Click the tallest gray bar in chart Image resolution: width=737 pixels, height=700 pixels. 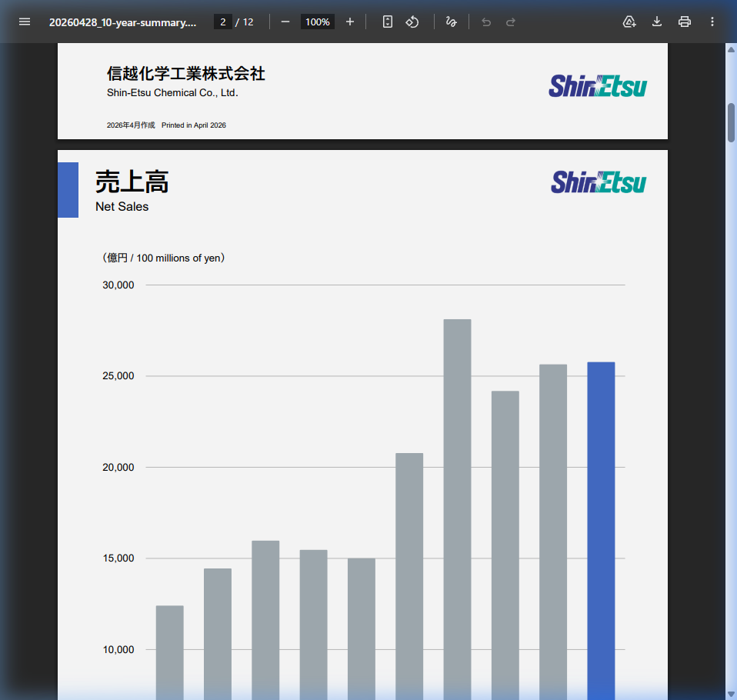click(457, 509)
